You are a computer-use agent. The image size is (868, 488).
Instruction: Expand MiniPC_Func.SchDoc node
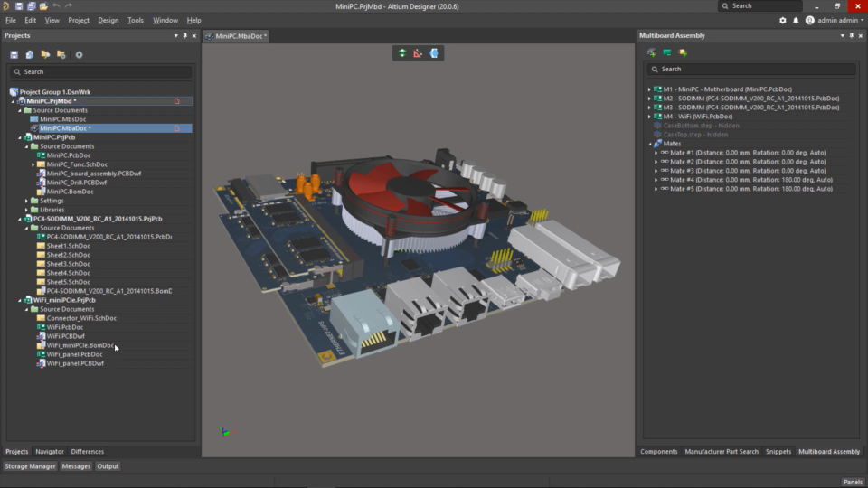click(x=33, y=164)
